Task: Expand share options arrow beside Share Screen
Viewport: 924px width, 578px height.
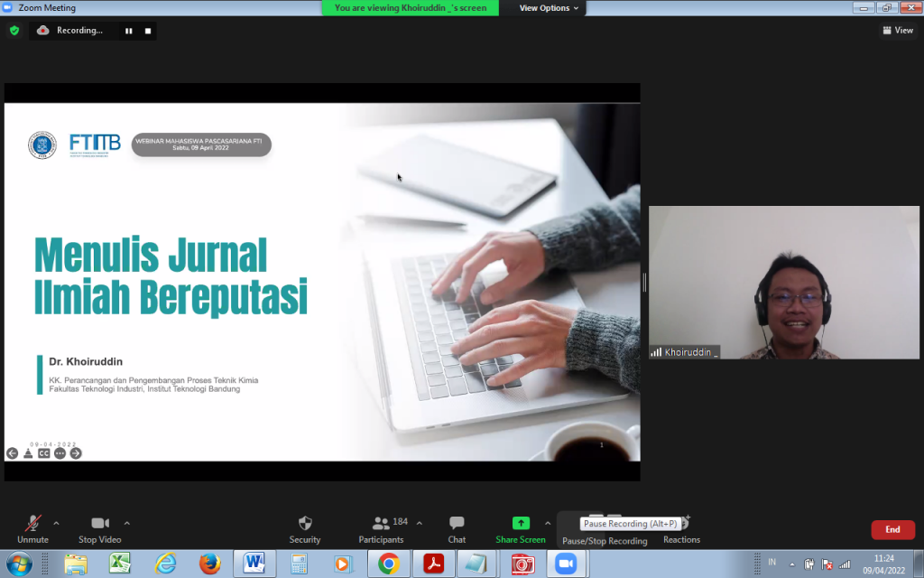Action: tap(547, 523)
